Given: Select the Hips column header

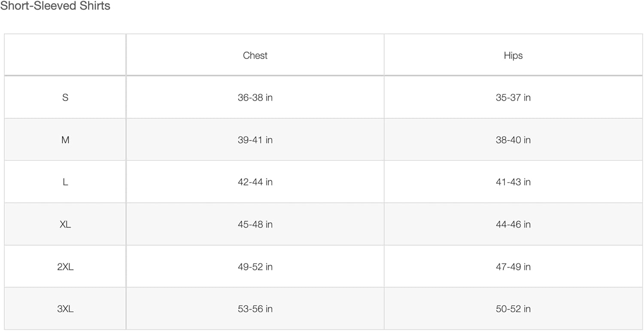Looking at the screenshot, I should [x=513, y=55].
